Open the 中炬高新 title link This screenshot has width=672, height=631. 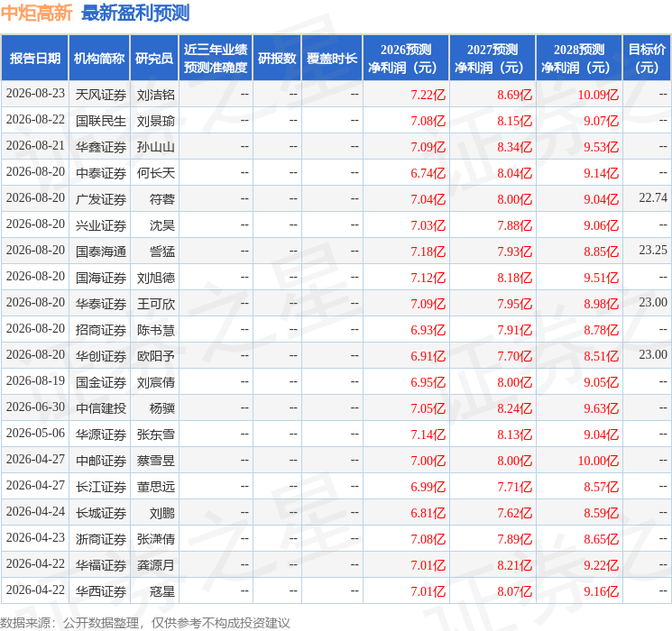click(x=36, y=13)
